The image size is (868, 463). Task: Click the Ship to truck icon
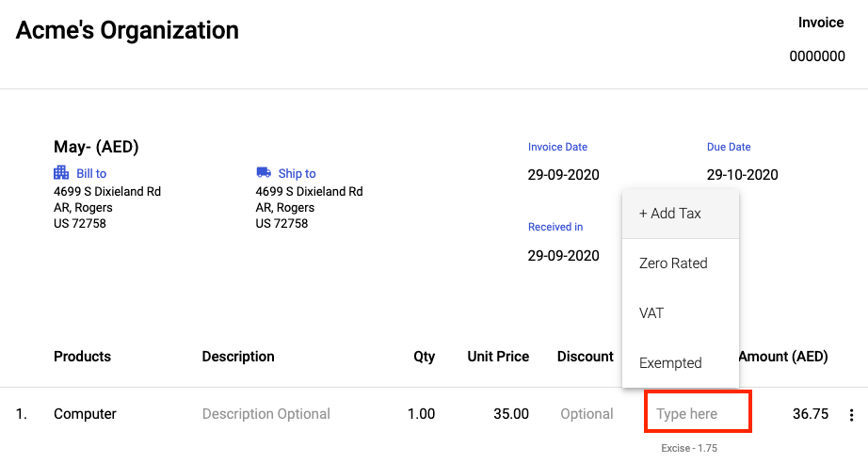pyautogui.click(x=264, y=173)
